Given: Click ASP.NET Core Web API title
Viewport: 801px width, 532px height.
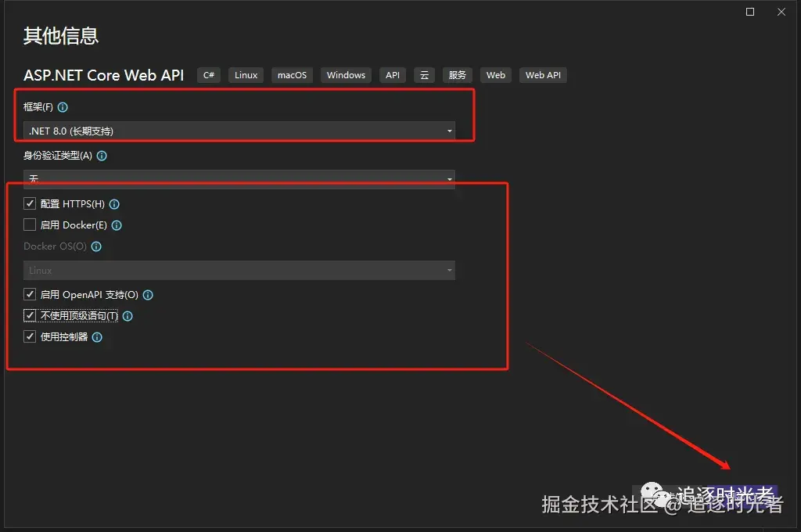Looking at the screenshot, I should (x=104, y=75).
